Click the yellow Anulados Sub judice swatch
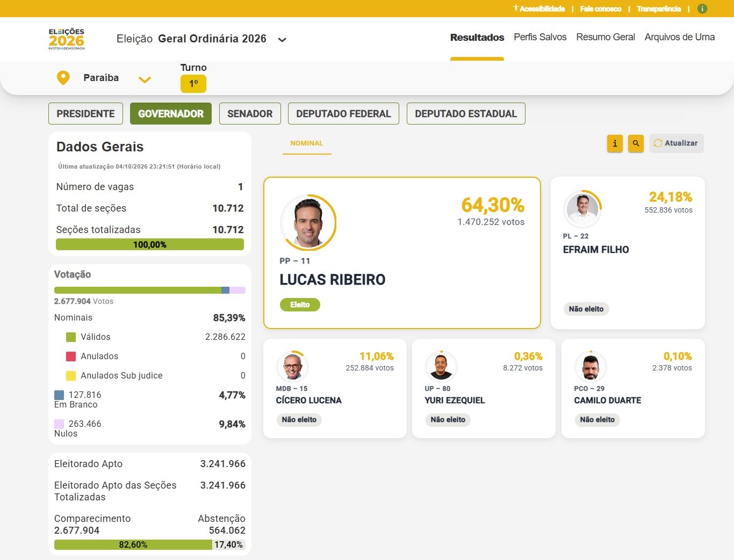Image resolution: width=734 pixels, height=560 pixels. pos(71,376)
